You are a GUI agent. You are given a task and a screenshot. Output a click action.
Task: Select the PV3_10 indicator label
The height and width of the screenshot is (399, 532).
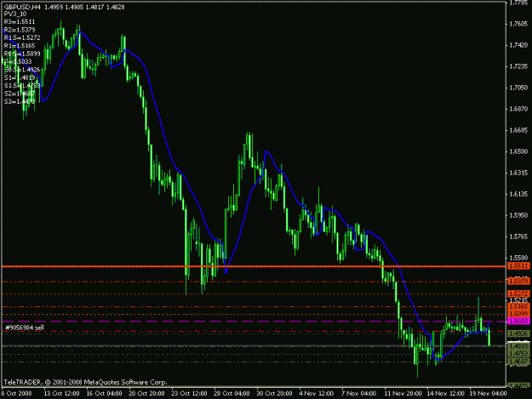[x=15, y=14]
